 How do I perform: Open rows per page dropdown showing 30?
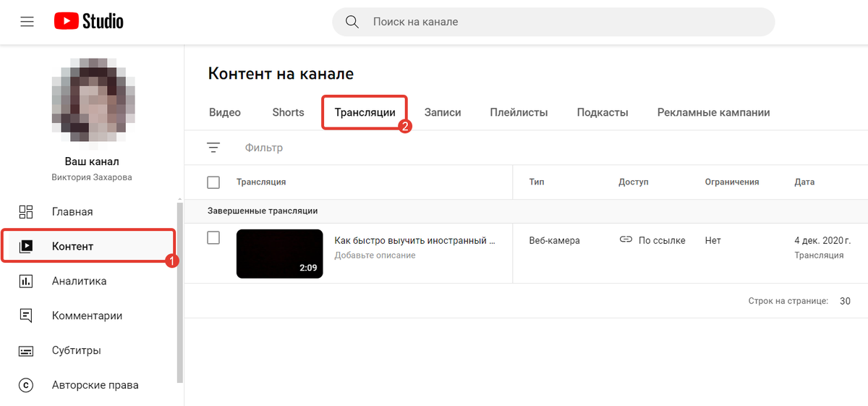[x=845, y=301]
